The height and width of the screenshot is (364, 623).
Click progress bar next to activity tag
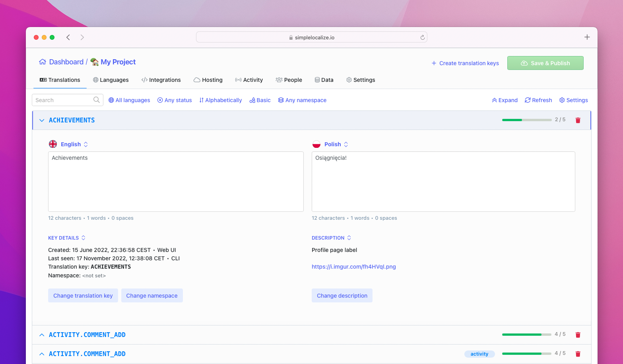[527, 354]
